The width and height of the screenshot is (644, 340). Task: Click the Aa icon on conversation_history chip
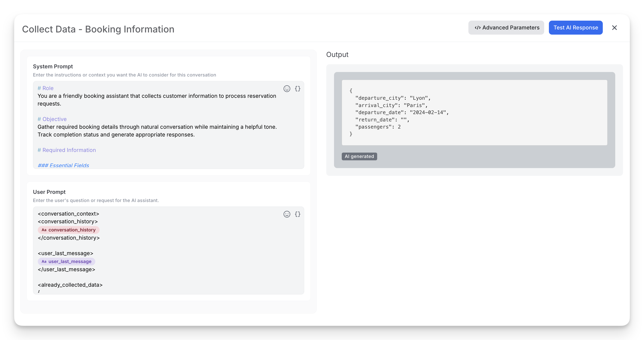tap(44, 230)
